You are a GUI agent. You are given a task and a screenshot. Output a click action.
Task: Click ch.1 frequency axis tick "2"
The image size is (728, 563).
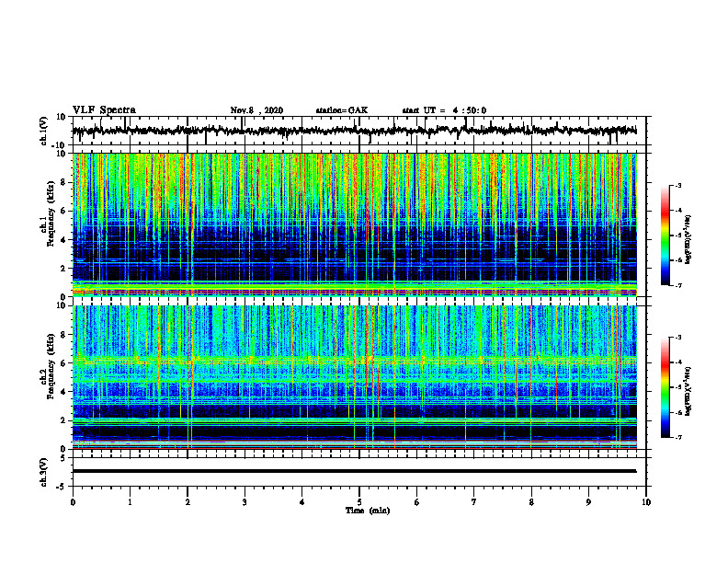(65, 268)
